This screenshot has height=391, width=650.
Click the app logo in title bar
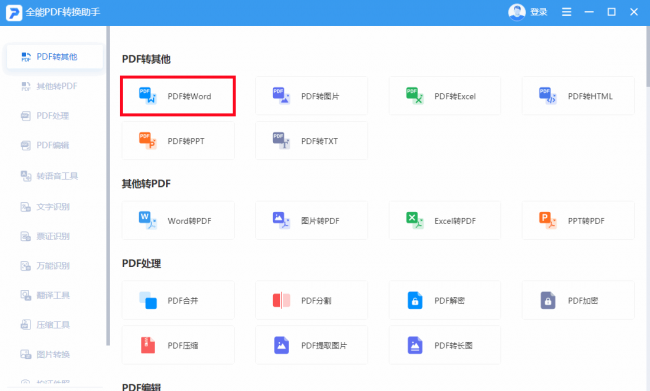pyautogui.click(x=14, y=12)
